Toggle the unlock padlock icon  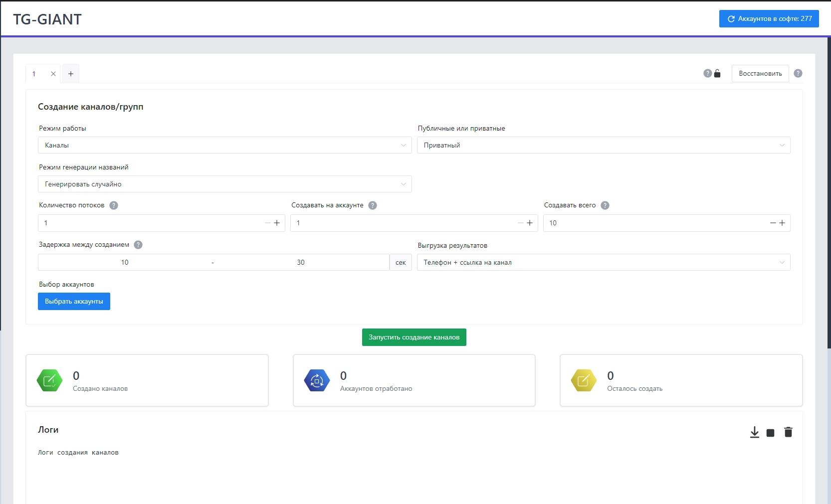coord(717,74)
